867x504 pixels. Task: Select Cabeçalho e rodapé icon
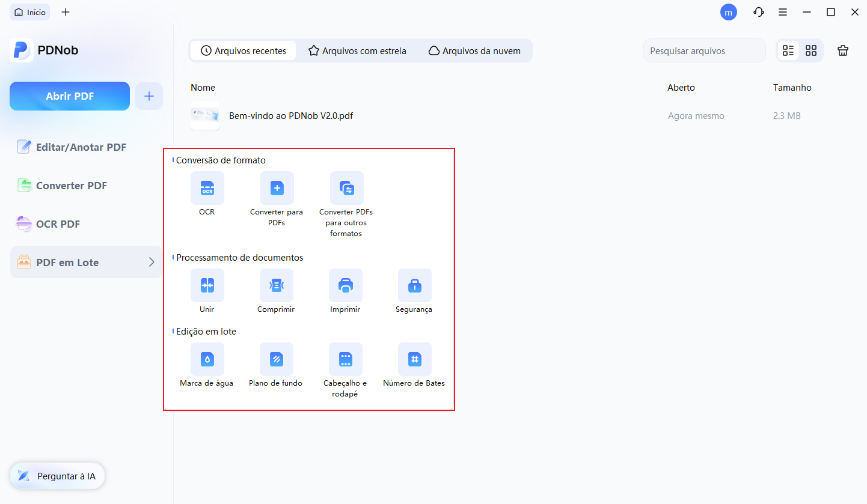(345, 359)
